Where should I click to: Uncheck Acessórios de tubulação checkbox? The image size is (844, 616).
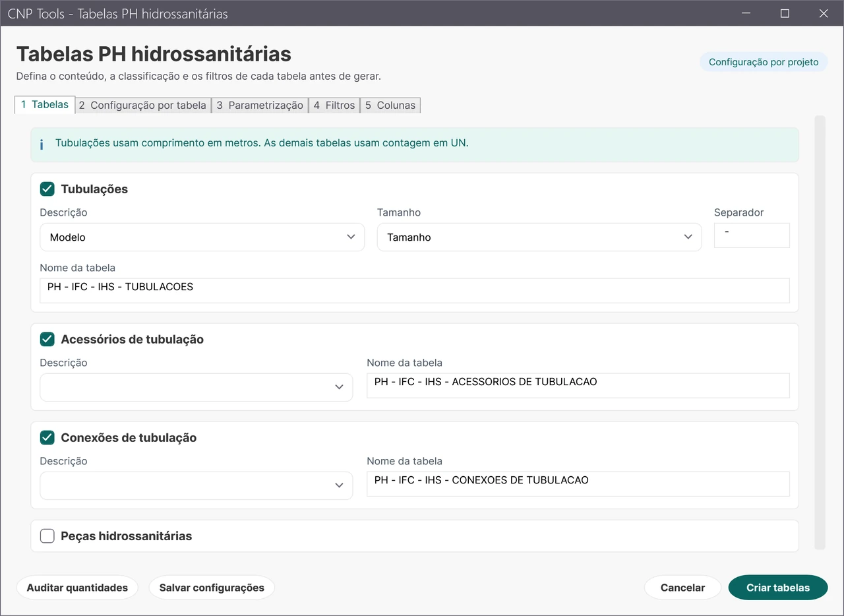47,340
